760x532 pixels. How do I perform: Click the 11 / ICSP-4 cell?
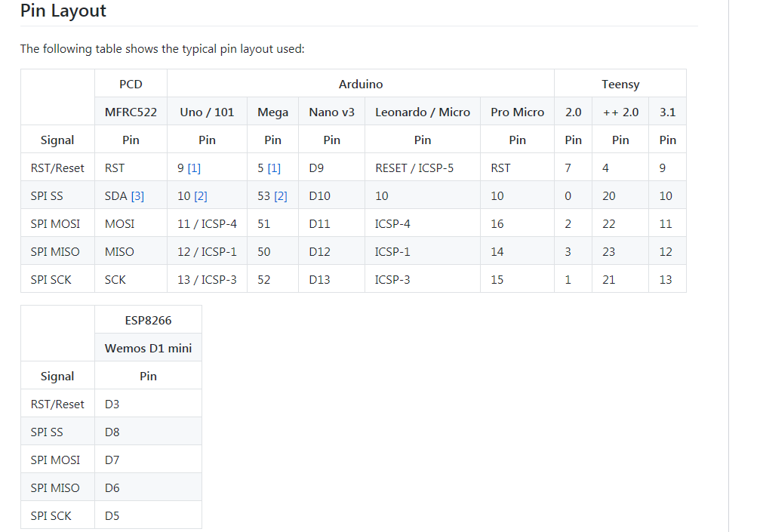(x=207, y=224)
